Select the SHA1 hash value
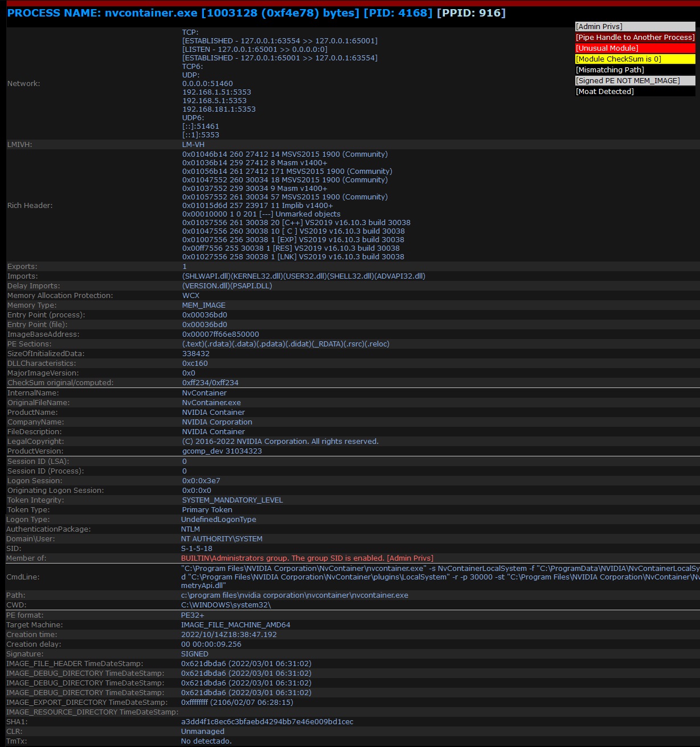Viewport: 700px width, 747px height. [x=267, y=722]
